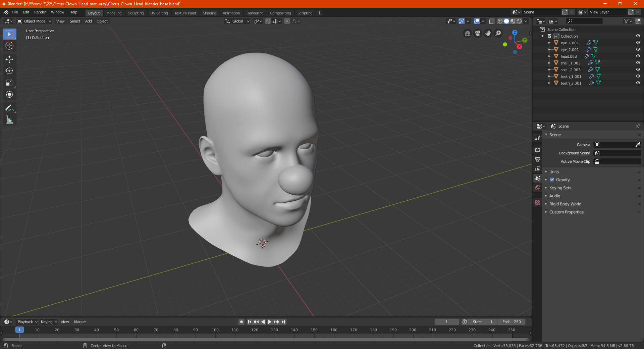
Task: Toggle viewport overlays
Action: (477, 21)
